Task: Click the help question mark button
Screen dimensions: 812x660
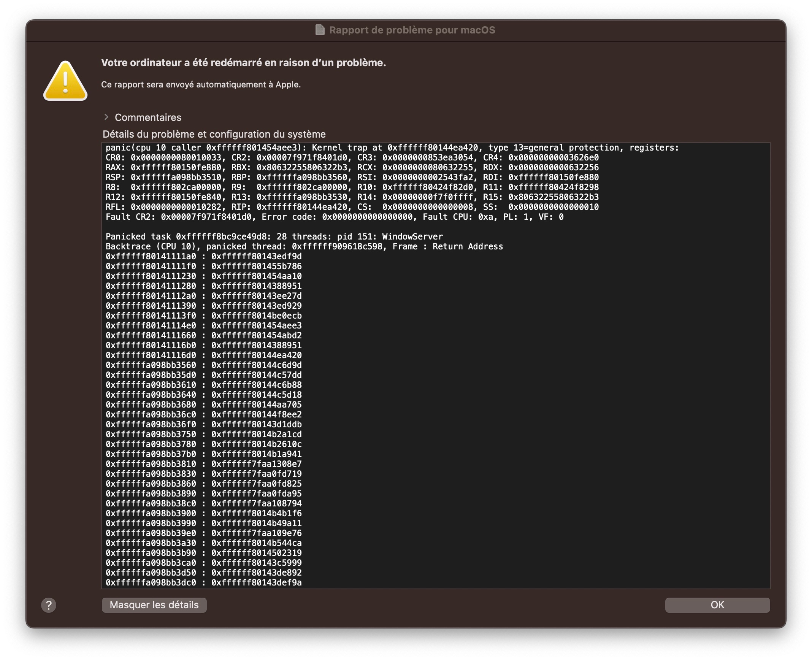Action: [49, 605]
